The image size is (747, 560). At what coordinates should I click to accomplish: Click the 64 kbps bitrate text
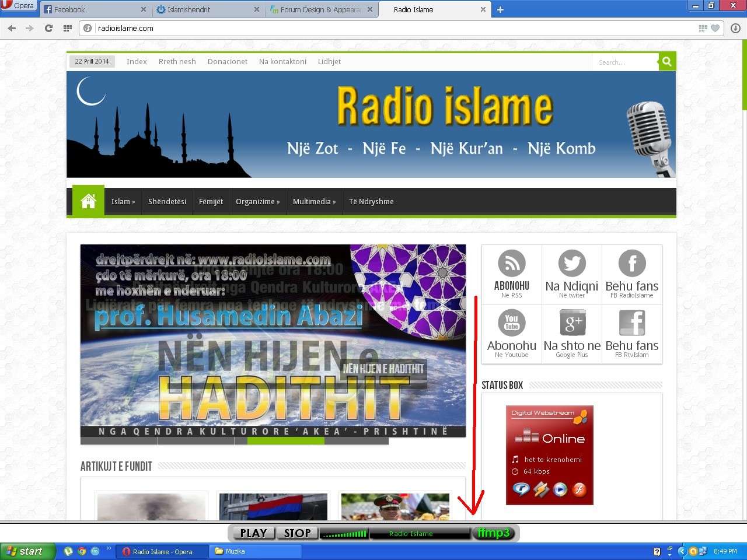click(x=536, y=471)
